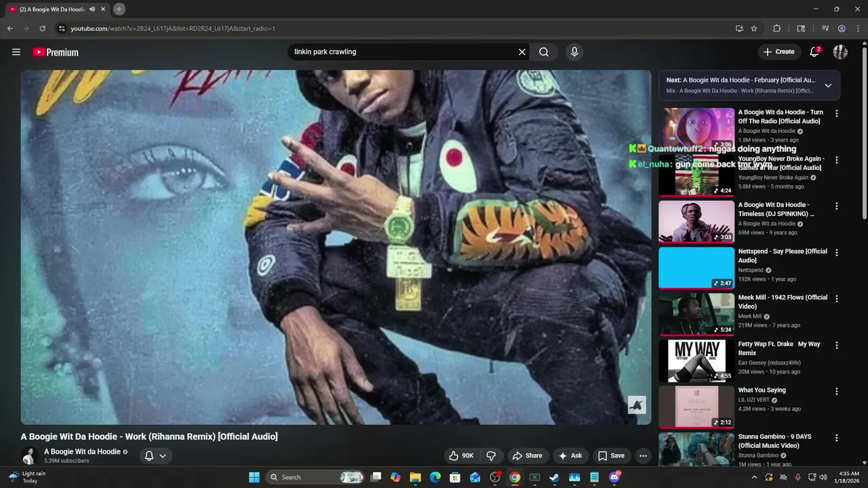Reload the YouTube page
The width and height of the screenshot is (868, 488).
click(42, 28)
